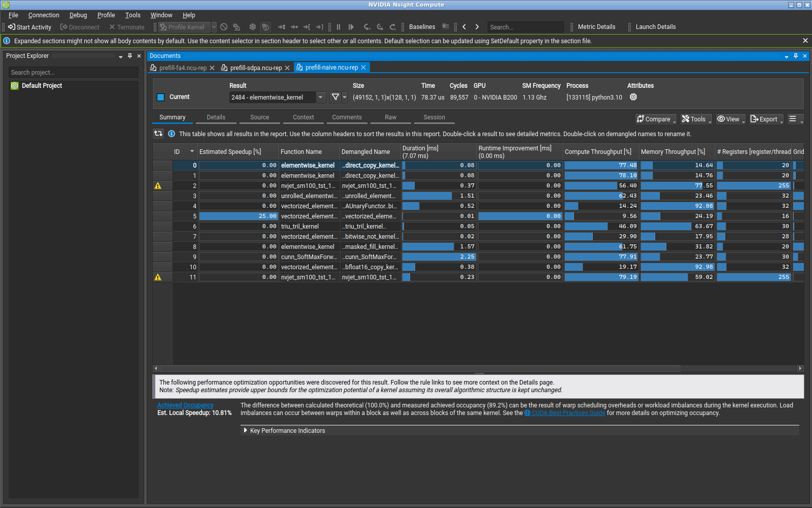The width and height of the screenshot is (812, 508).
Task: Click the Attributes gear icon
Action: tap(633, 97)
